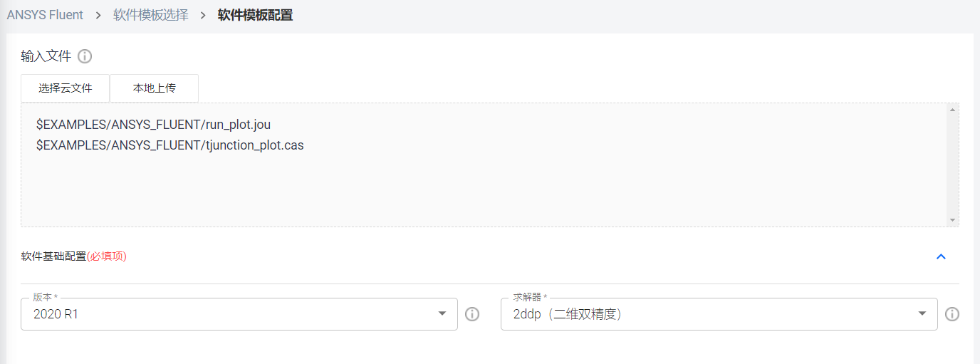Open info icon beside 版本 dropdown
Viewport: 980px width, 364px height.
pos(472,314)
